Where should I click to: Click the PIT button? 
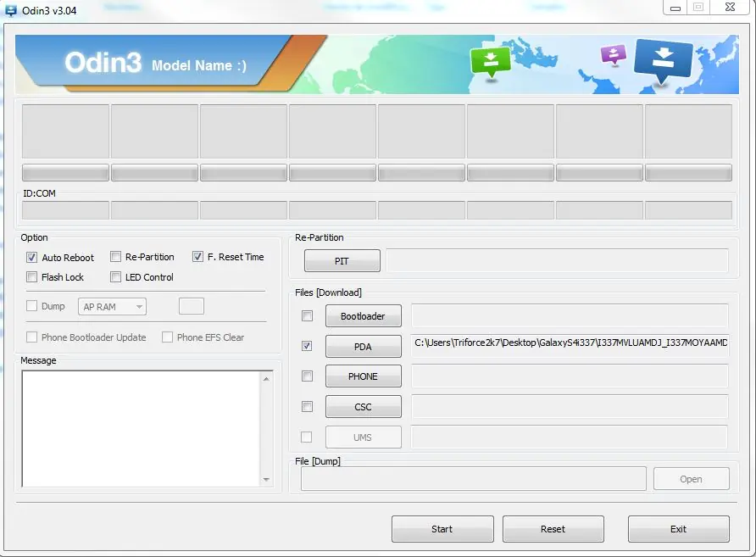point(342,261)
